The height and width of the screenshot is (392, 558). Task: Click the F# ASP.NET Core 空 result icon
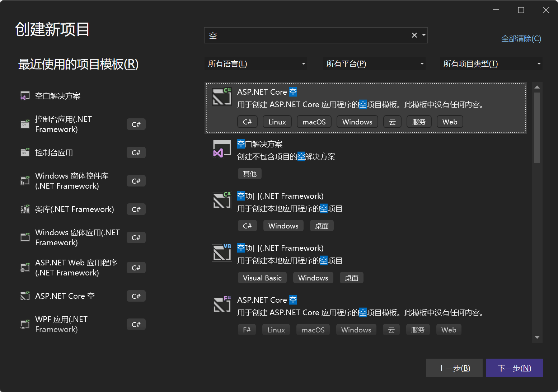pyautogui.click(x=222, y=304)
